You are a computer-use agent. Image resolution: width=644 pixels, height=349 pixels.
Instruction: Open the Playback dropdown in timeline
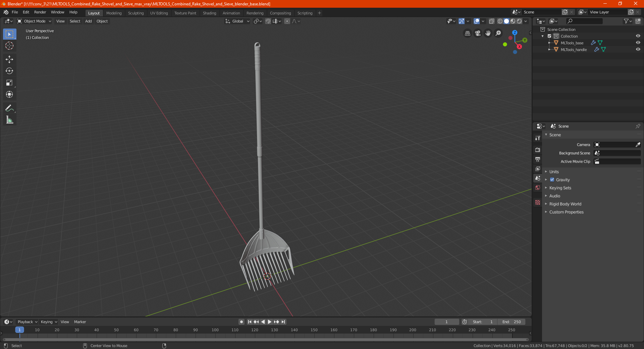[27, 322]
